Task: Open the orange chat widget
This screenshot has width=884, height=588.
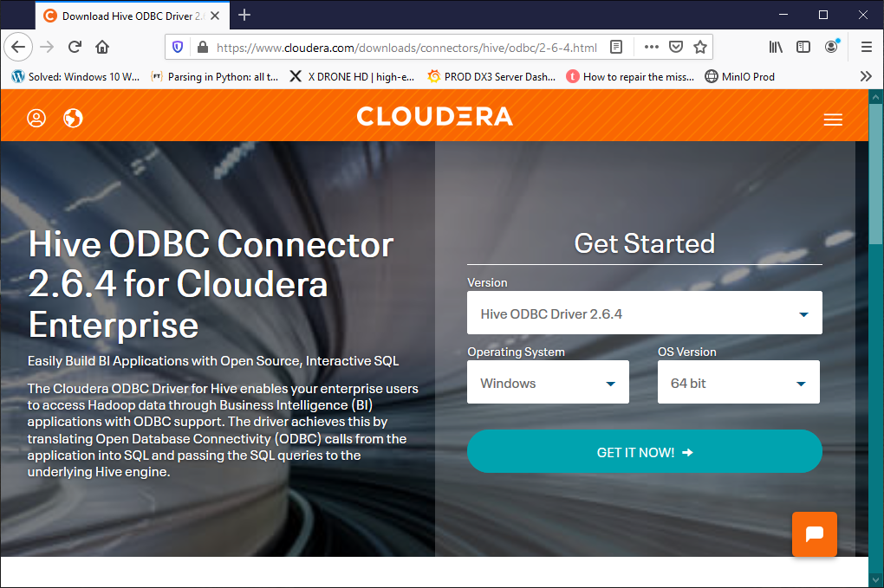Action: (x=814, y=534)
